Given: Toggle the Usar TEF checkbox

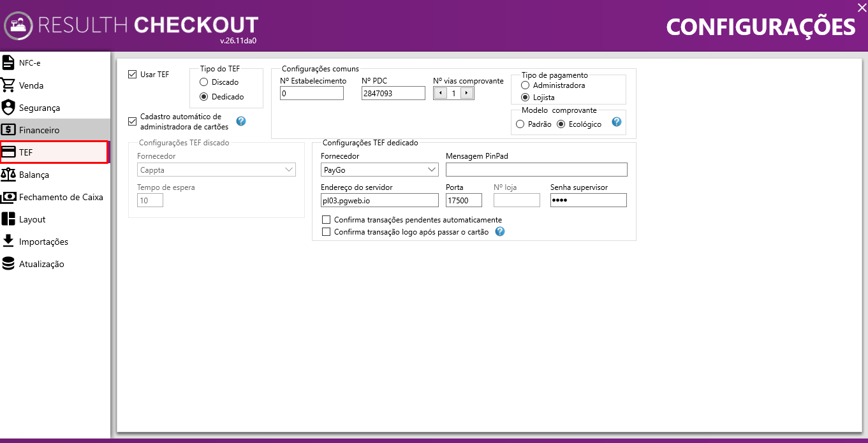Looking at the screenshot, I should pyautogui.click(x=133, y=74).
